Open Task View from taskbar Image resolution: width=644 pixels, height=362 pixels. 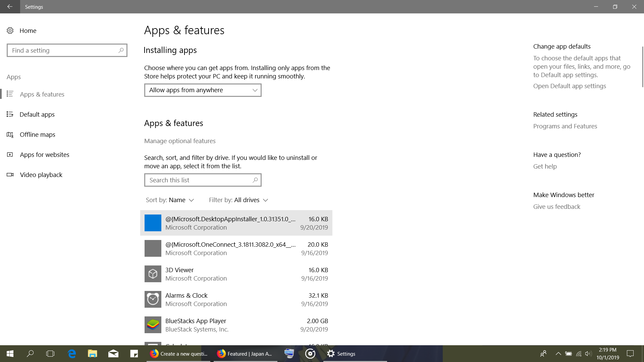click(50, 354)
